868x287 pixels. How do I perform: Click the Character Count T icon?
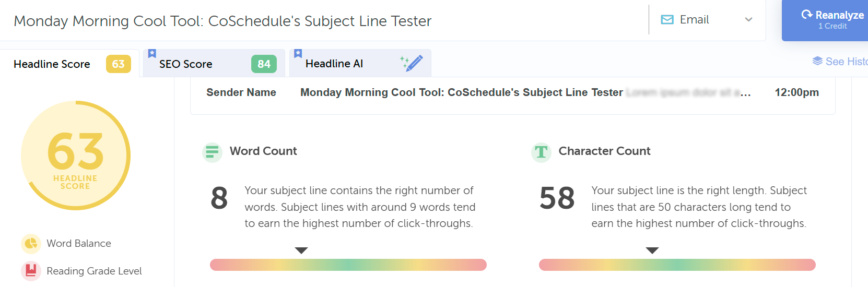pyautogui.click(x=541, y=152)
